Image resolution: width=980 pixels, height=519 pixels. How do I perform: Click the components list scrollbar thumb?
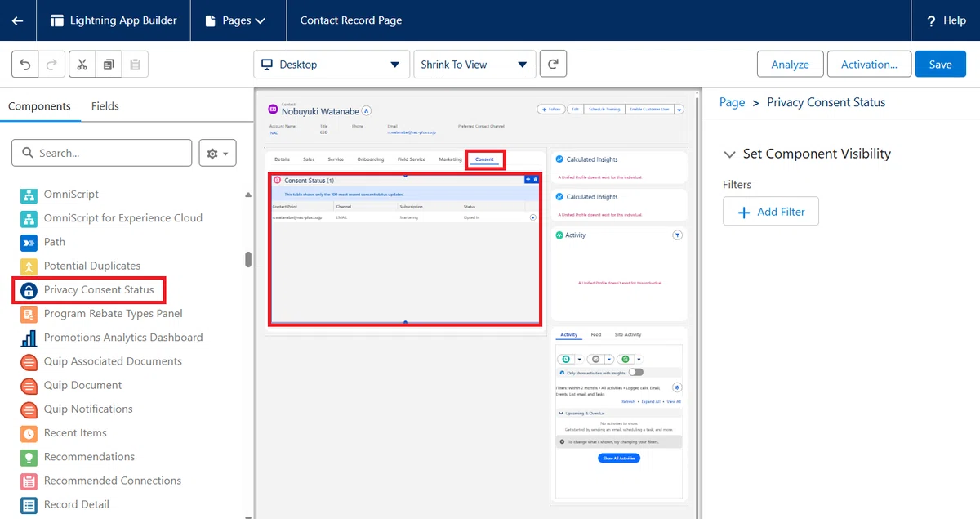pos(248,260)
